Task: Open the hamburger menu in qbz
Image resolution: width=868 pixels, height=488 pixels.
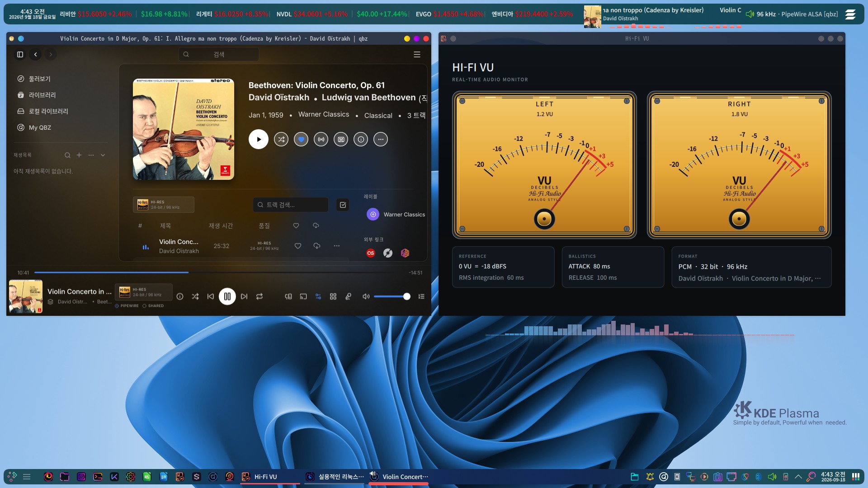Action: tap(417, 54)
